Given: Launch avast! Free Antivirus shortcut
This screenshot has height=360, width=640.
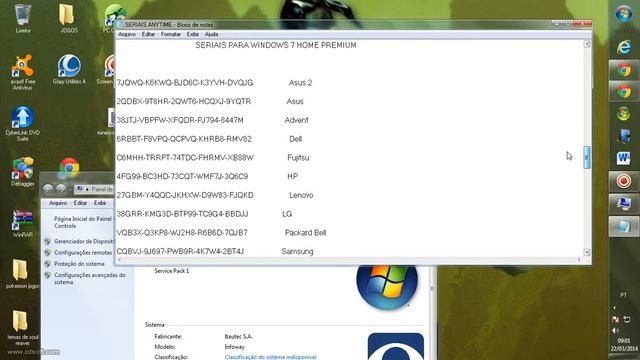Looking at the screenshot, I should click(22, 72).
